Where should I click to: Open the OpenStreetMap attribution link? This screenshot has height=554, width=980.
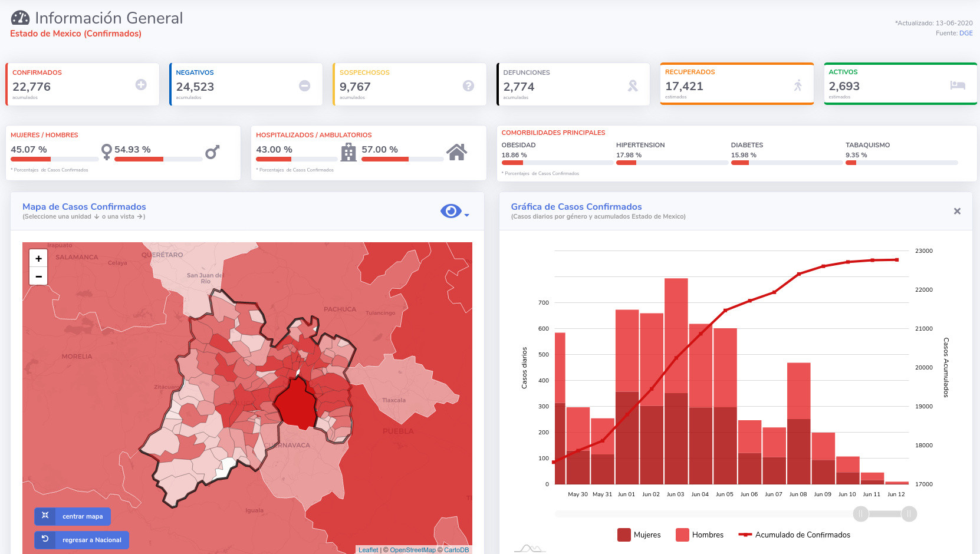[x=413, y=550]
